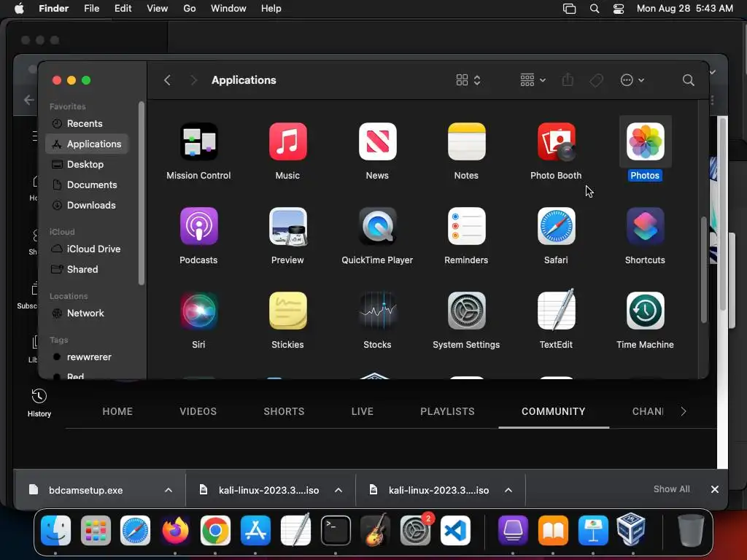Viewport: 747px width, 560px height.
Task: Go back with Finder's left chevron
Action: pyautogui.click(x=167, y=80)
